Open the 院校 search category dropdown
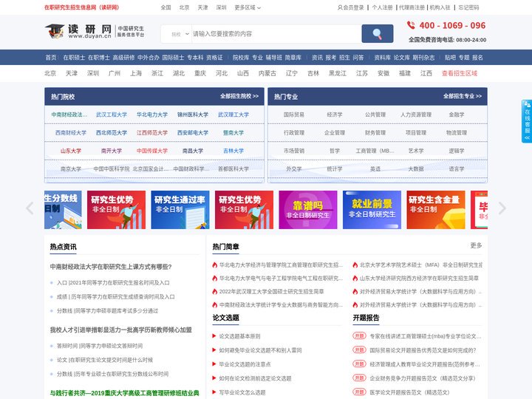 pos(180,34)
